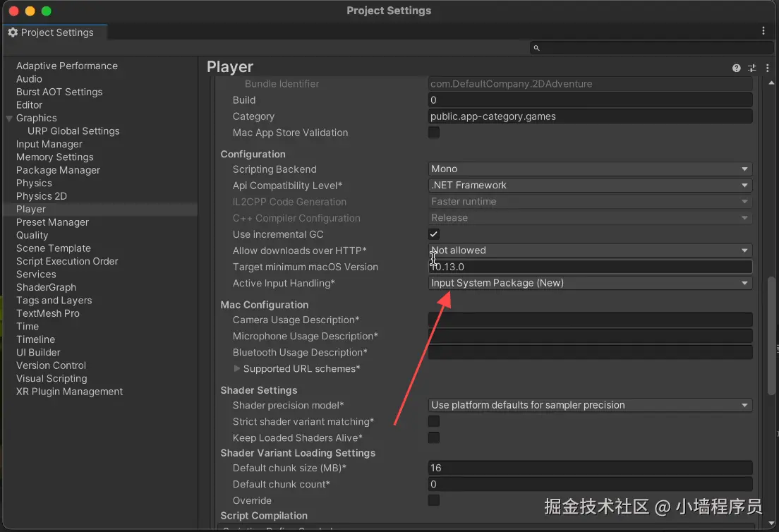Click Camera Usage Description field

(590, 320)
